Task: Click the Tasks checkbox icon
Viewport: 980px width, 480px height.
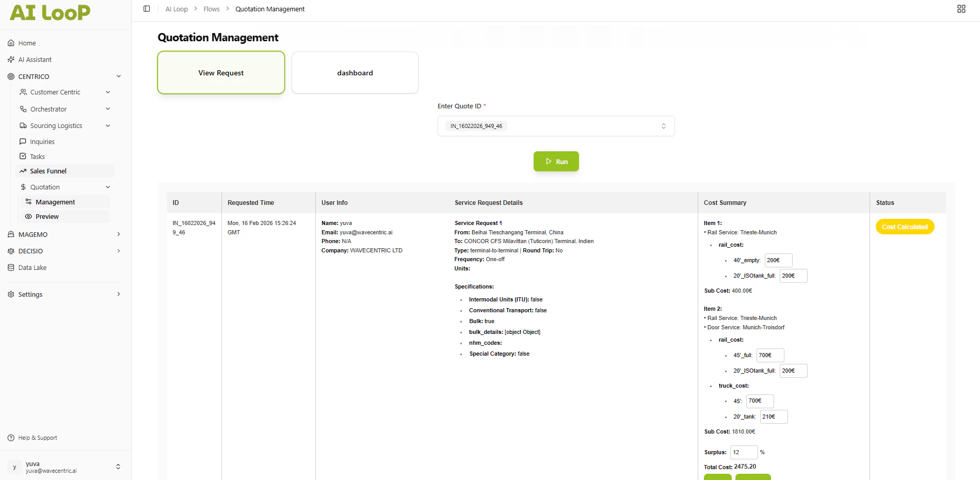Action: pyautogui.click(x=22, y=156)
